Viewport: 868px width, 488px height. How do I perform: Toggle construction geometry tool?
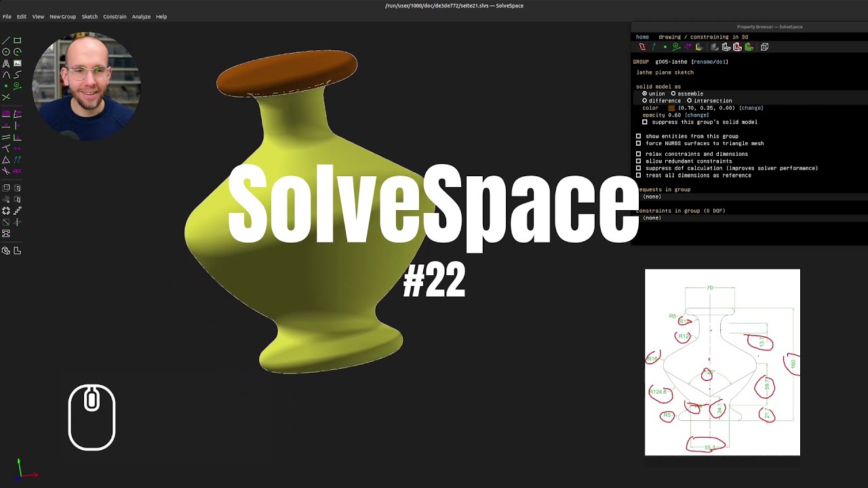pyautogui.click(x=17, y=85)
